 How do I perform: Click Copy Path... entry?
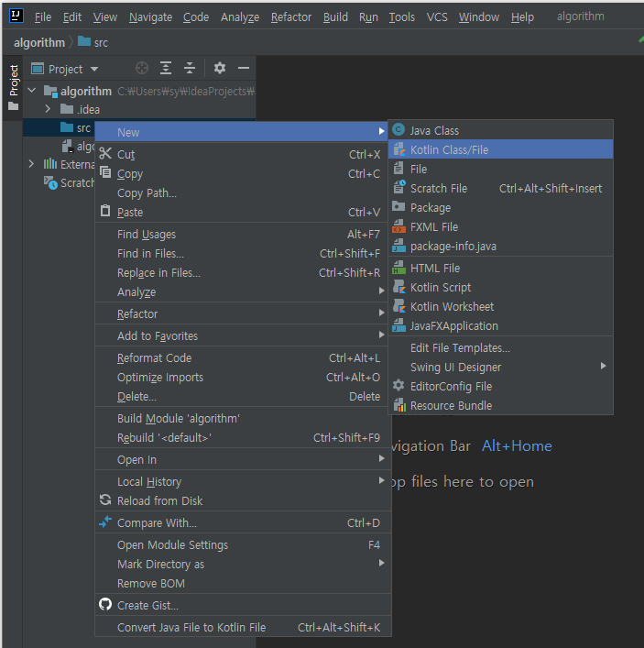click(244, 192)
